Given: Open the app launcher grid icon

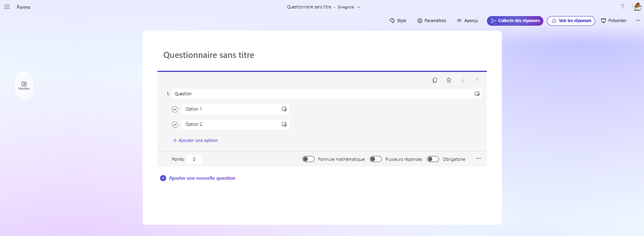Looking at the screenshot, I should coord(7,7).
